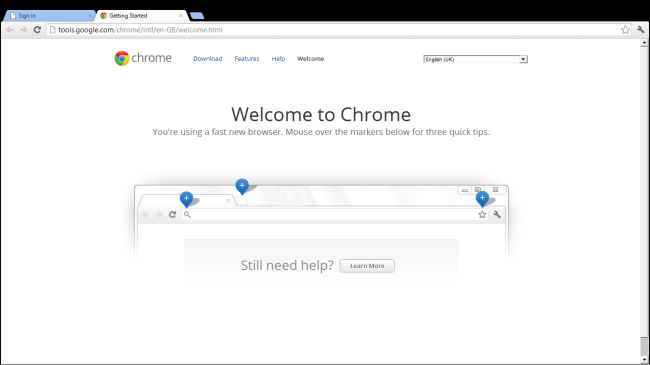The width and height of the screenshot is (650, 365).
Task: Click the illustrated wrench icon in the mock browser
Action: point(497,214)
